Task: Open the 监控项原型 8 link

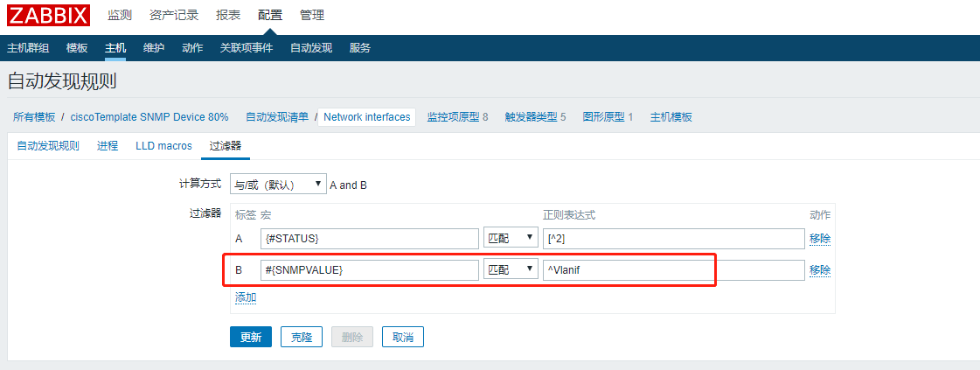Action: (x=457, y=117)
